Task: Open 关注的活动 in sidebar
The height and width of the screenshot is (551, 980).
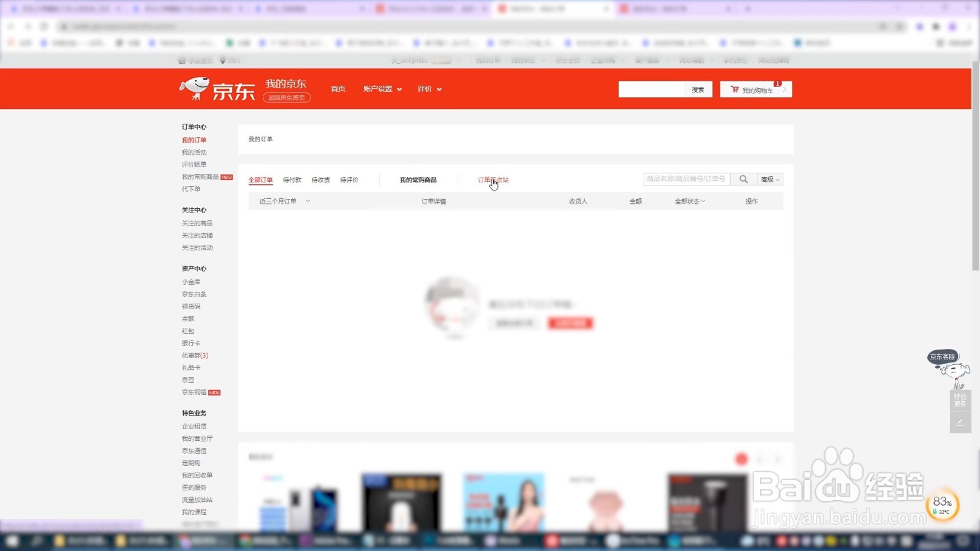Action: pyautogui.click(x=197, y=248)
